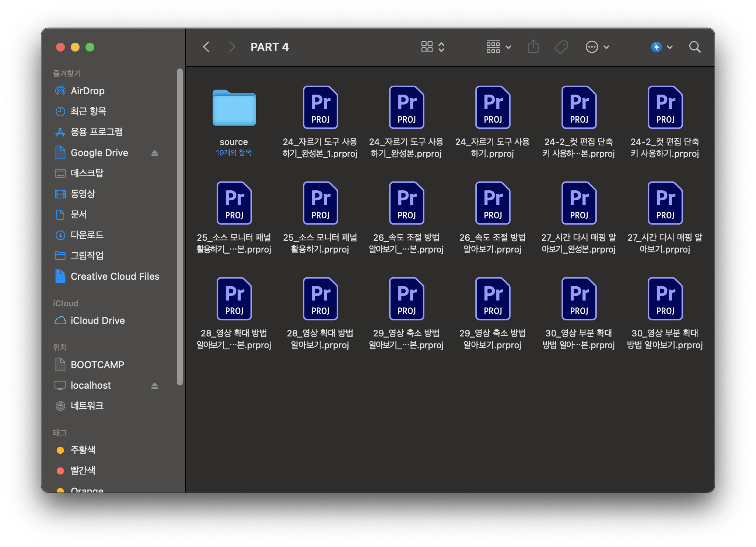The image size is (756, 547).
Task: Open the blue quick action toolbar dropdown
Action: [662, 47]
